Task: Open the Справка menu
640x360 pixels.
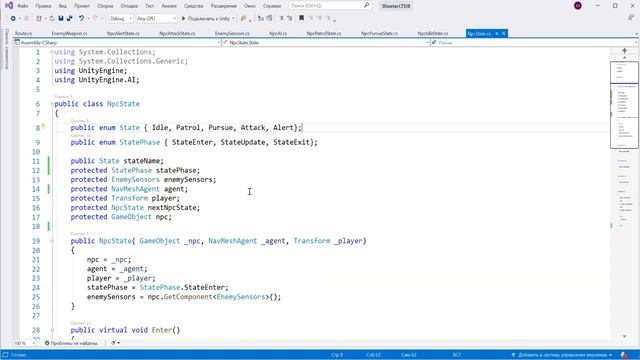Action: pyautogui.click(x=272, y=6)
